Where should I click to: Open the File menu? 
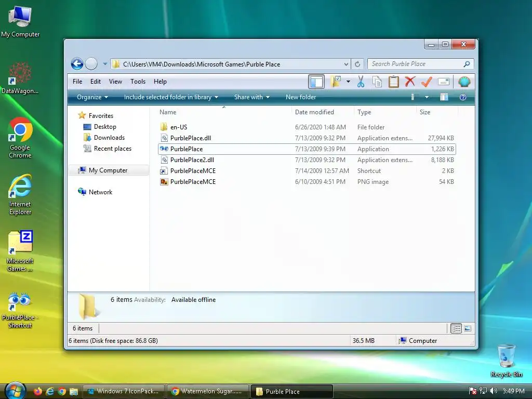77,82
